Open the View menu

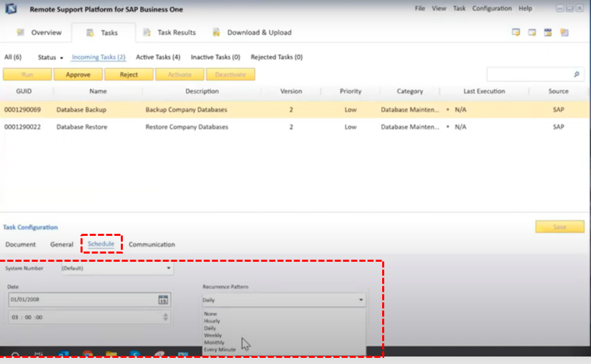[439, 8]
